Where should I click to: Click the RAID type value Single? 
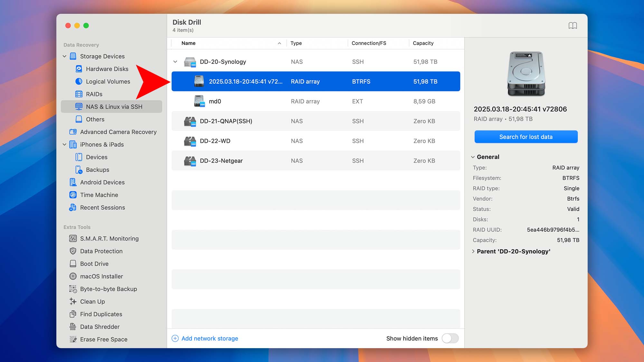pos(571,188)
